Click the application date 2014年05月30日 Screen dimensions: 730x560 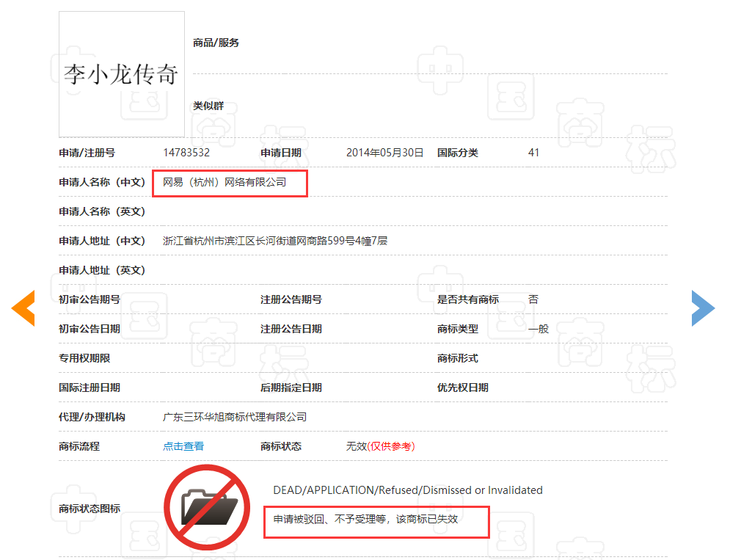click(x=384, y=153)
